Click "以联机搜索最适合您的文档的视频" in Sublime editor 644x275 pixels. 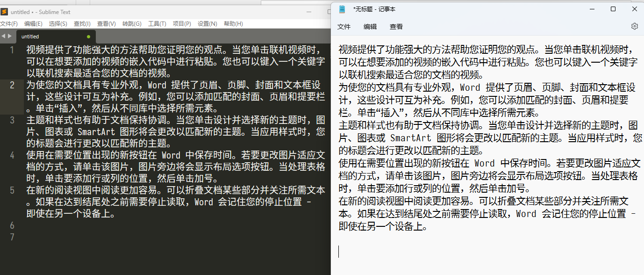(96, 73)
